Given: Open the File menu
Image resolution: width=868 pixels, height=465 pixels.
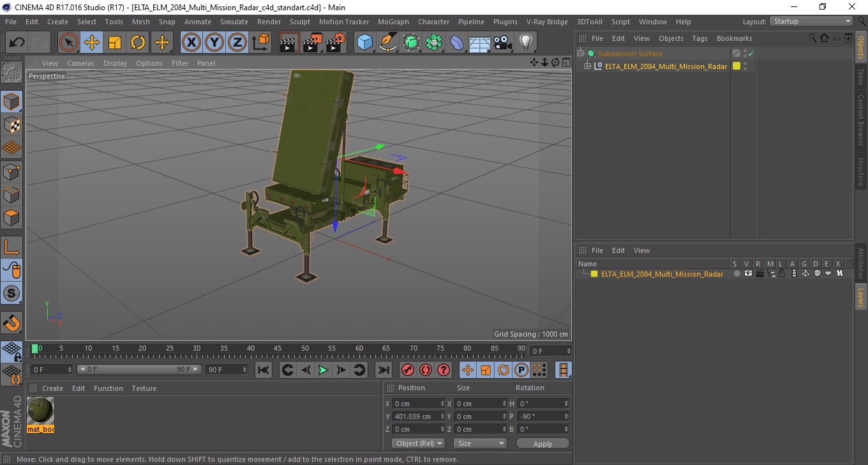Looking at the screenshot, I should (x=11, y=22).
